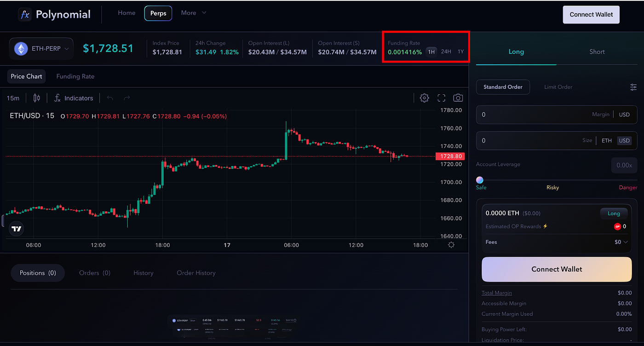Image resolution: width=644 pixels, height=346 pixels.
Task: Open the Total Margin link
Action: click(496, 293)
